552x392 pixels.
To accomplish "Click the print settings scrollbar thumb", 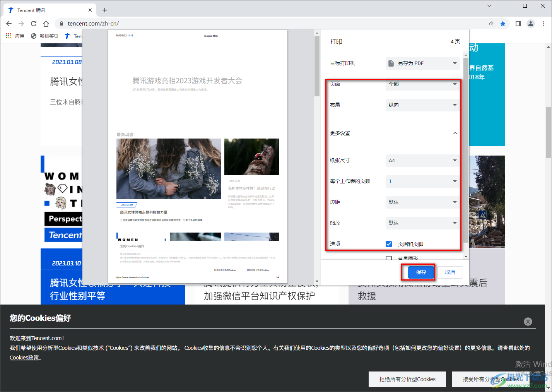I will [x=466, y=150].
